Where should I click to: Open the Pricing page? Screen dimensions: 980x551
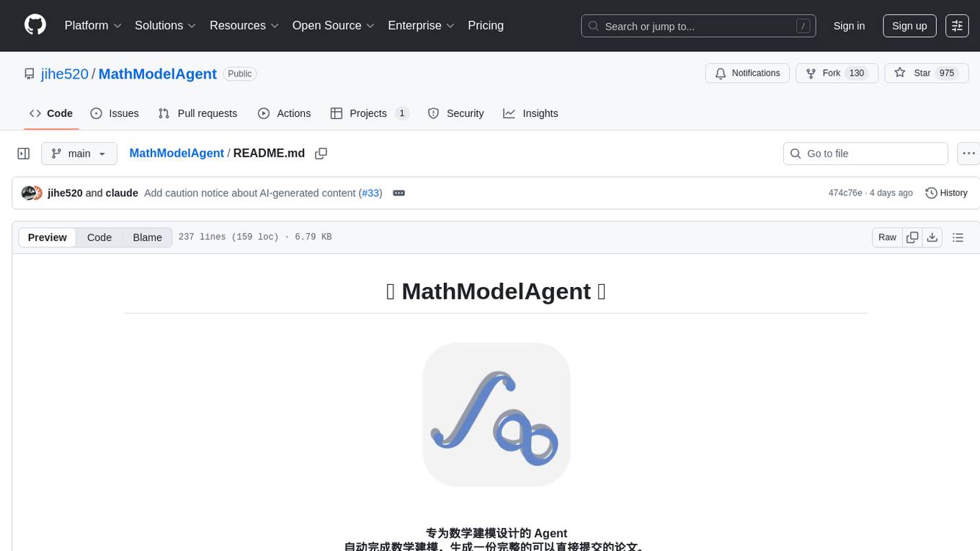[486, 25]
